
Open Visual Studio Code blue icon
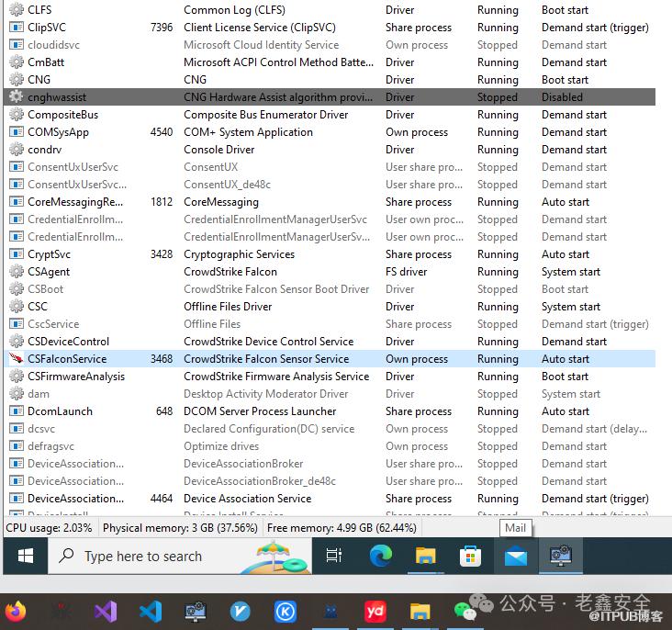coord(151,611)
